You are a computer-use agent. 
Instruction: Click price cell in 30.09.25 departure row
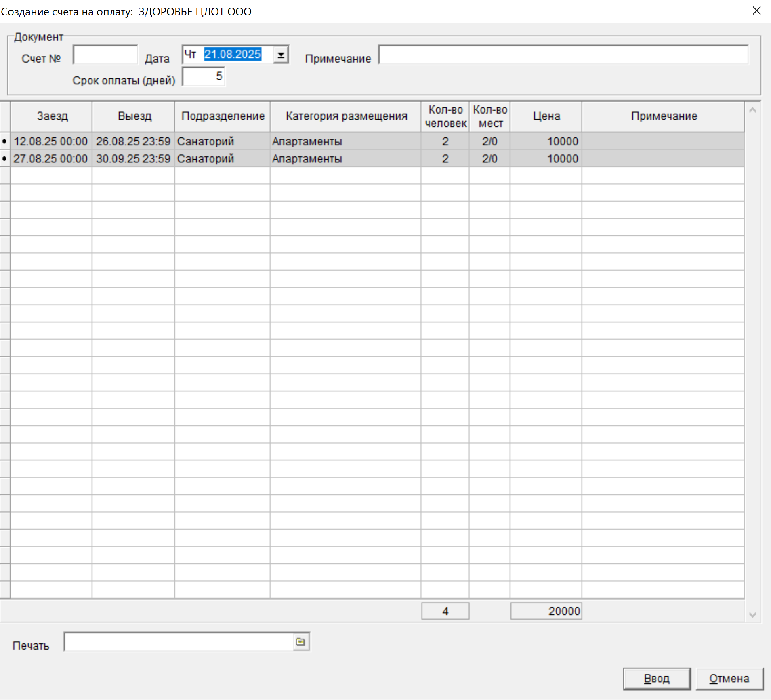coord(546,159)
